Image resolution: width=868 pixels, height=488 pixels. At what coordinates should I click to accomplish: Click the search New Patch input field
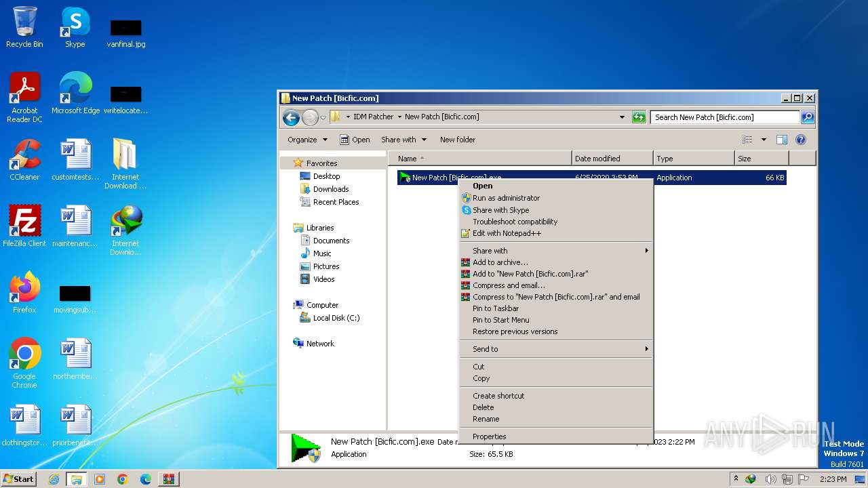click(725, 117)
